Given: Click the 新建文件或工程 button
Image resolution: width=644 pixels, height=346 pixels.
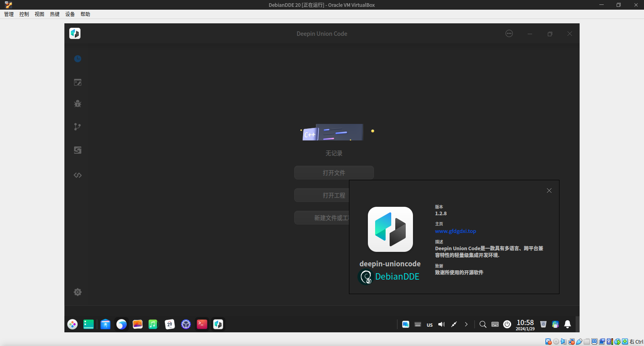Looking at the screenshot, I should tap(322, 218).
